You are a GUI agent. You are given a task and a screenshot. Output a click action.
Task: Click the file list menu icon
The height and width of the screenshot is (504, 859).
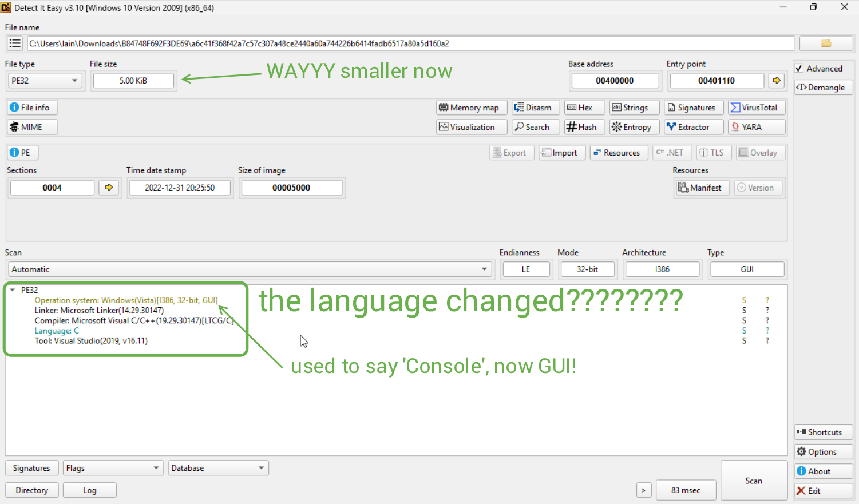point(15,43)
